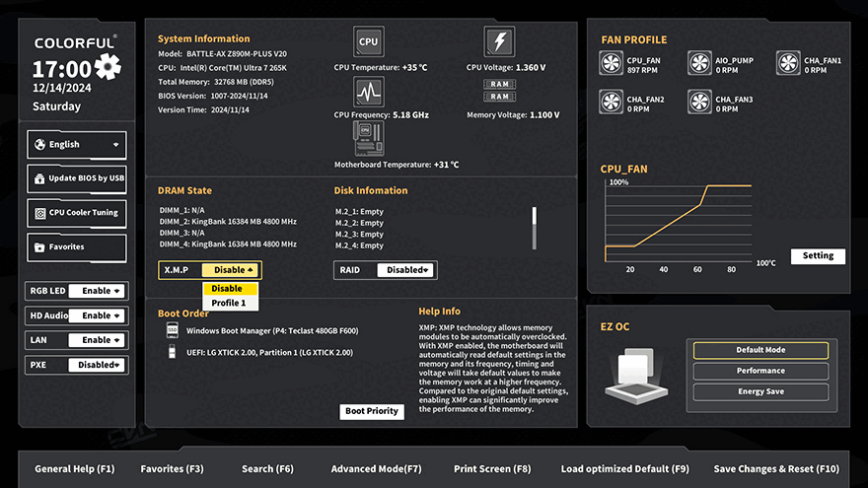Click the gear icon beside the clock
Screen dimensions: 868x488
tap(108, 67)
